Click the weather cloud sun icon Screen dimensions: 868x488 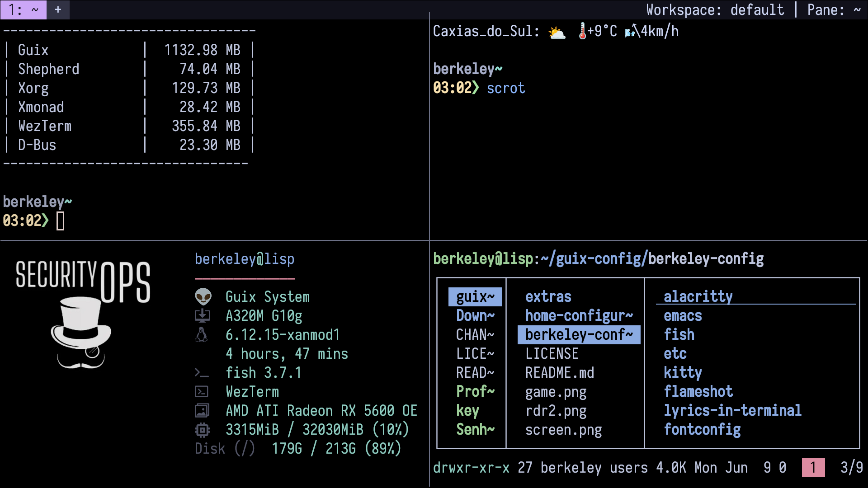(x=557, y=32)
